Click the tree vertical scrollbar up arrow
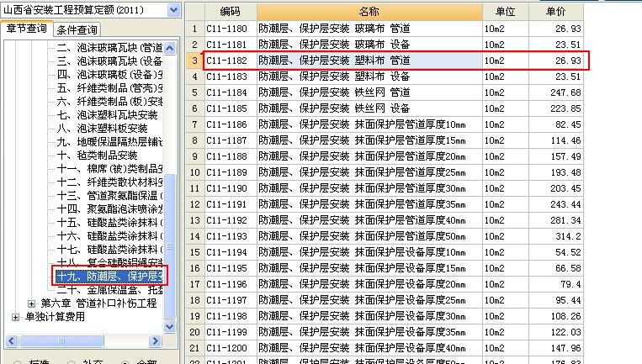 coord(169,48)
